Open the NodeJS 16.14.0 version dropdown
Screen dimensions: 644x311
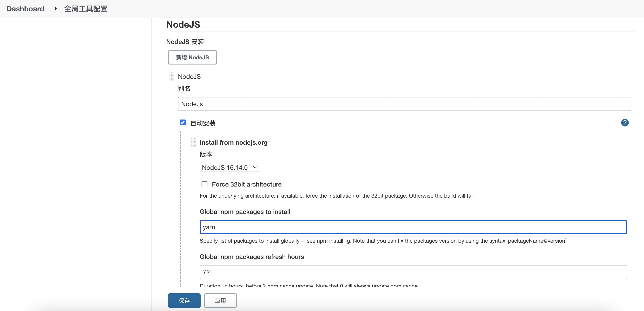229,167
